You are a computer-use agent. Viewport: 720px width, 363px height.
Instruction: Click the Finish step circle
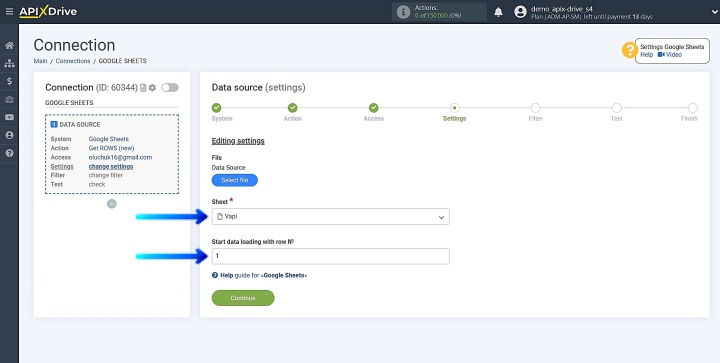coord(692,108)
